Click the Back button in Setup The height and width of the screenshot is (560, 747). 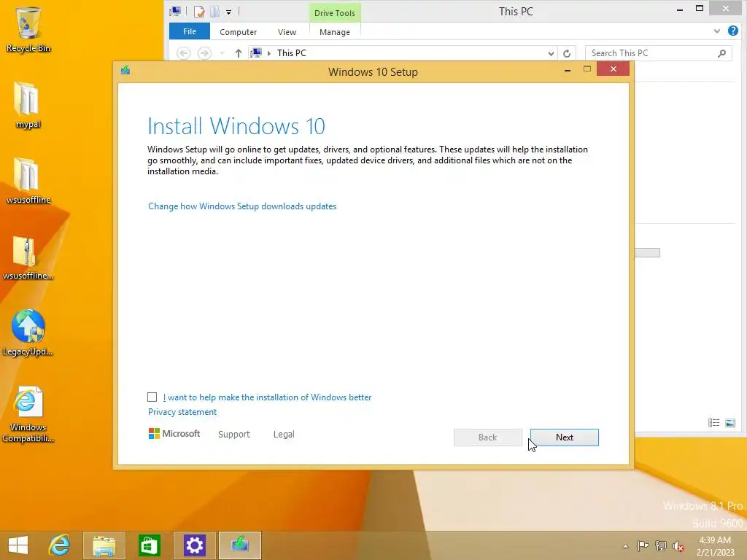[x=488, y=437]
